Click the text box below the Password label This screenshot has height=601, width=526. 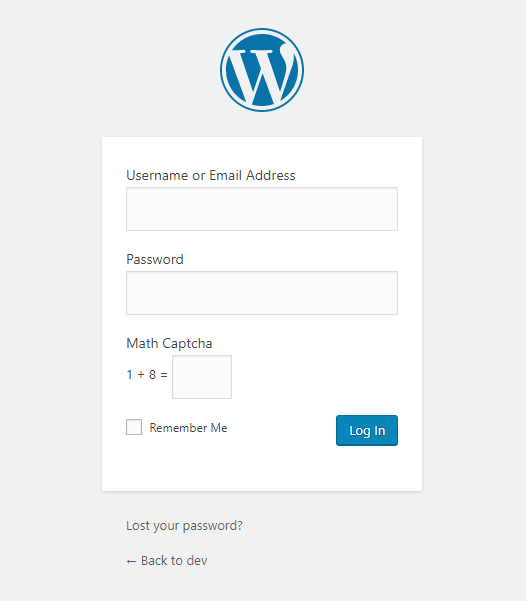[x=262, y=293]
